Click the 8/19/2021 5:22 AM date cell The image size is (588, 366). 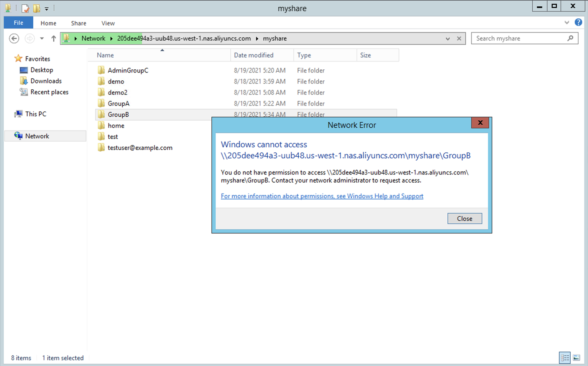pos(260,103)
